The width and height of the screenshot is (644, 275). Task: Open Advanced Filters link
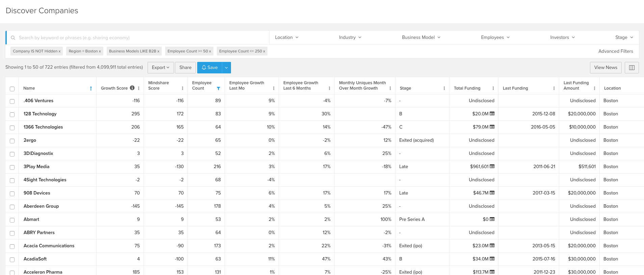pyautogui.click(x=616, y=51)
